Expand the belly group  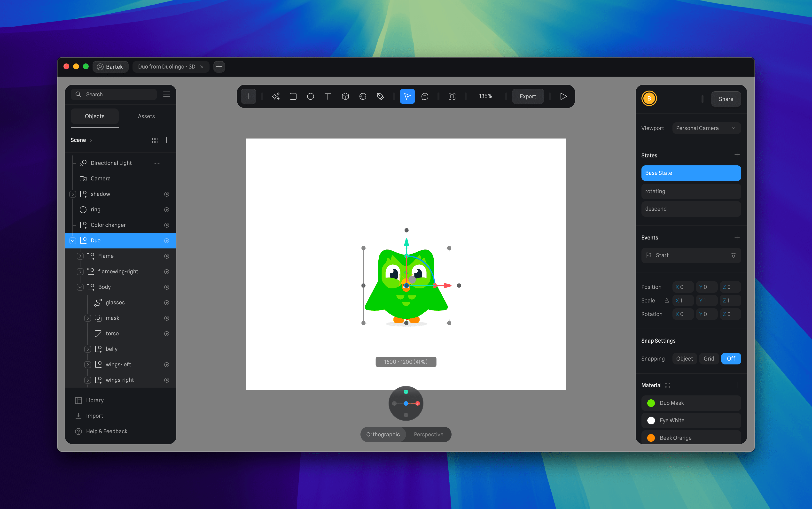[87, 349]
